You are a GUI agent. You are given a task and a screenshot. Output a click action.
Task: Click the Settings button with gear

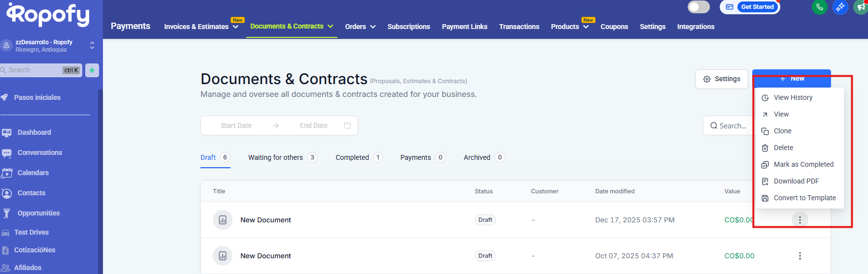point(722,79)
